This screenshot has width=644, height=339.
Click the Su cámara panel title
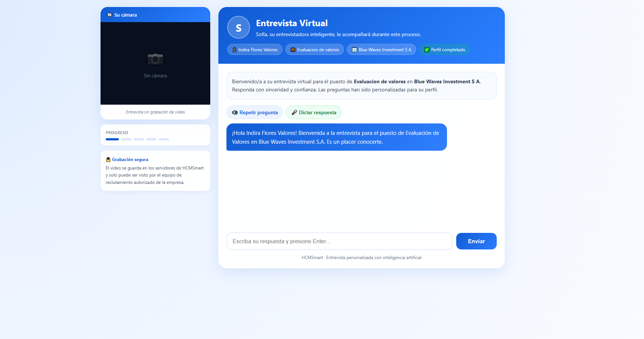[x=126, y=15]
